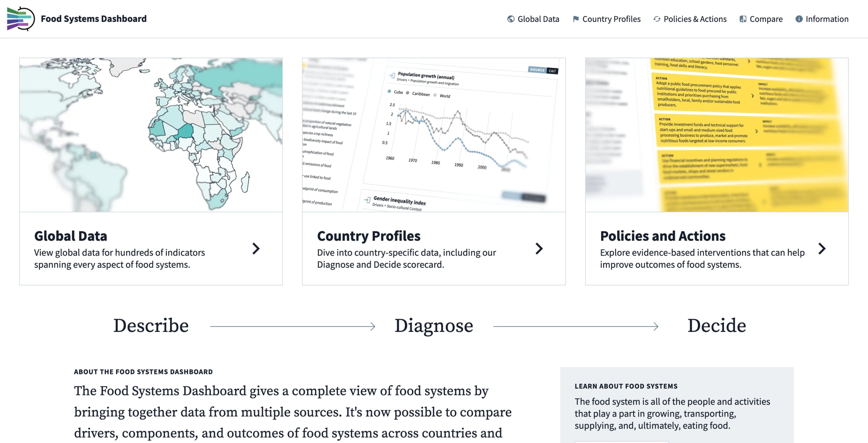The image size is (868, 443).
Task: Click the chevron arrow on the Country Profiles card
Action: point(539,249)
